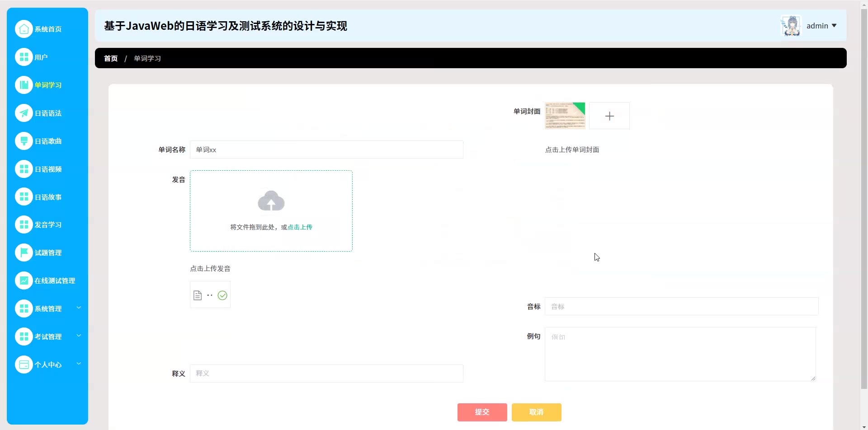Image resolution: width=868 pixels, height=430 pixels.
Task: Click the cloud upload icon in 发音 area
Action: coord(271,201)
